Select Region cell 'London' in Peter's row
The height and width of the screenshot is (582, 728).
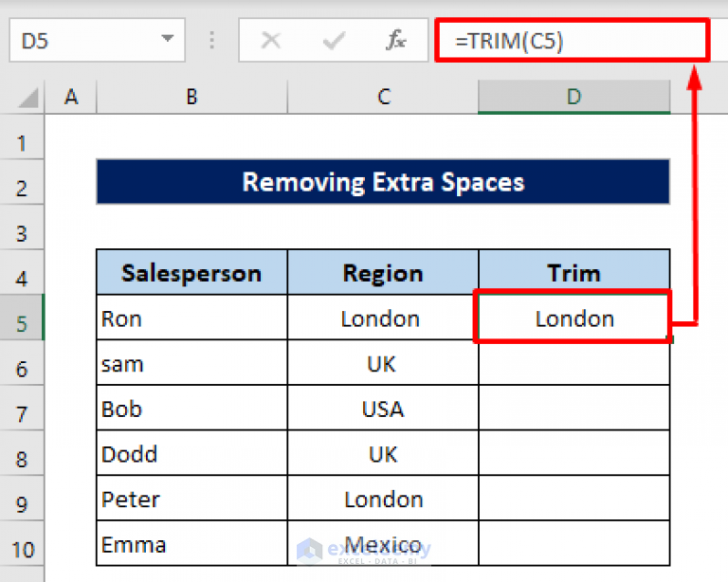[383, 499]
